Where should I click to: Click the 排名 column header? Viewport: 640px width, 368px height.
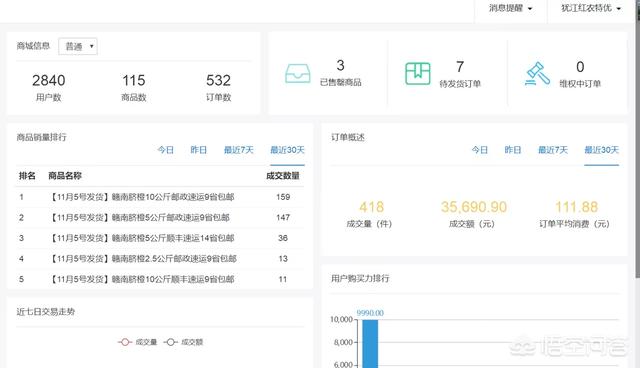(27, 176)
